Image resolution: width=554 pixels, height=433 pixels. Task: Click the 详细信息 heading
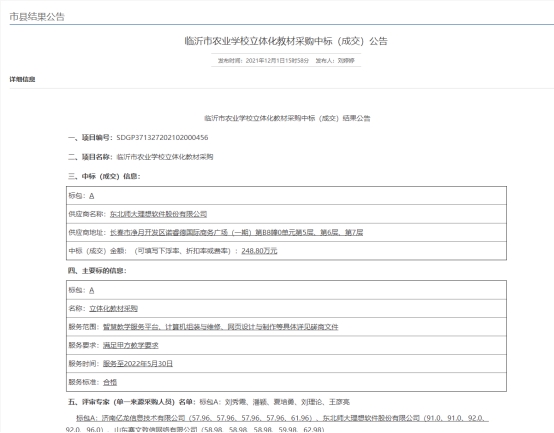pyautogui.click(x=22, y=79)
